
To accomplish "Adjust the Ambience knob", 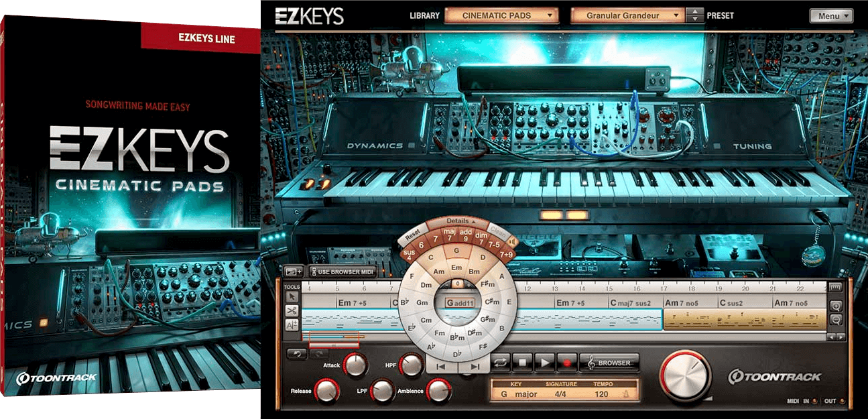I will (x=439, y=390).
